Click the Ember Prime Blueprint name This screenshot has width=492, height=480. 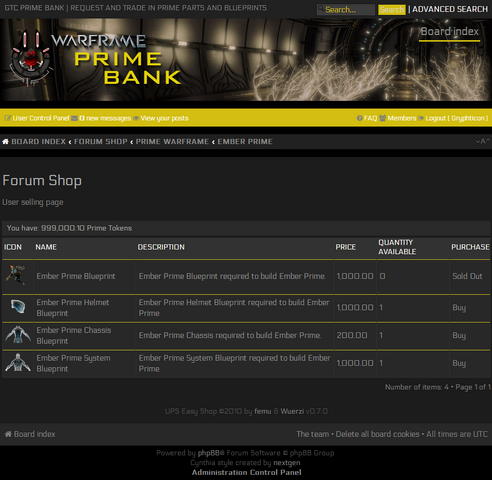click(x=76, y=276)
